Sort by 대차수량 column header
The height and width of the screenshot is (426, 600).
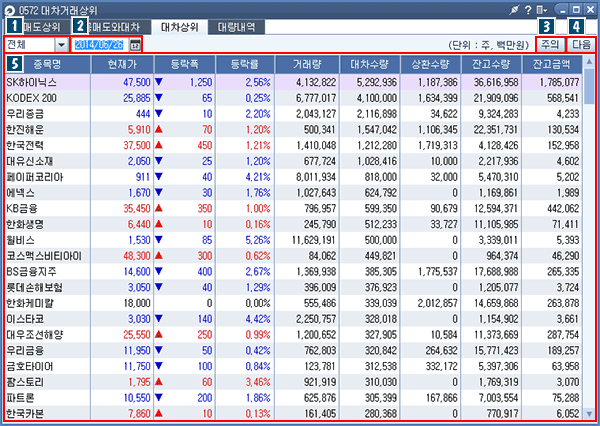pyautogui.click(x=370, y=64)
